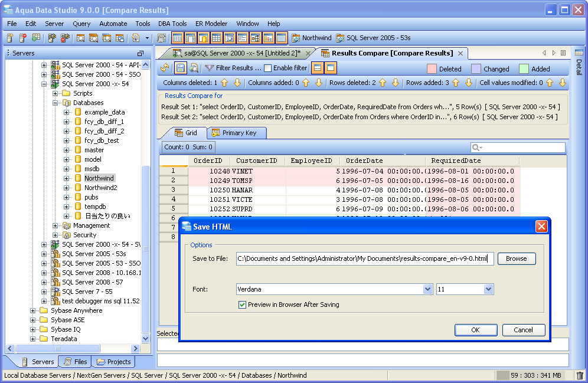The height and width of the screenshot is (383, 588).
Task: Enable the Enable filter checkbox
Action: point(268,68)
